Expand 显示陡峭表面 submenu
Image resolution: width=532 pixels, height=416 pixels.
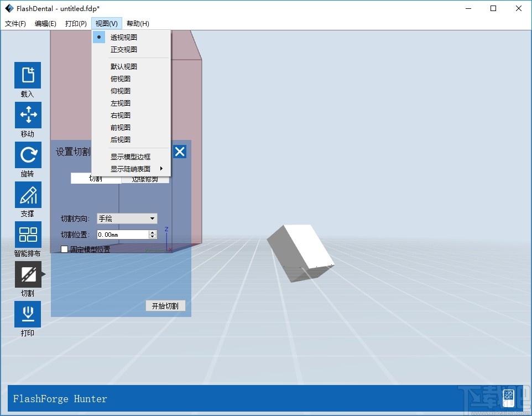tap(131, 169)
